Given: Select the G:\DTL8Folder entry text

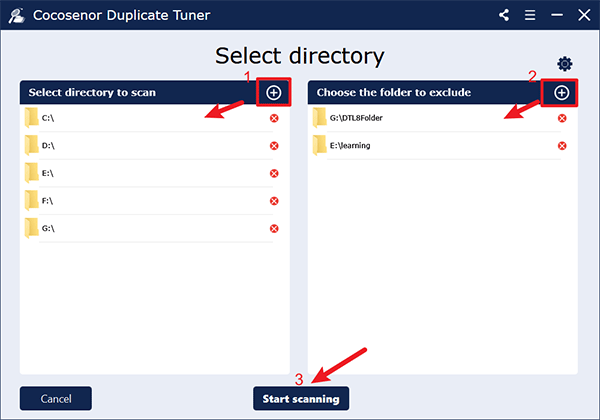Looking at the screenshot, I should pyautogui.click(x=356, y=118).
